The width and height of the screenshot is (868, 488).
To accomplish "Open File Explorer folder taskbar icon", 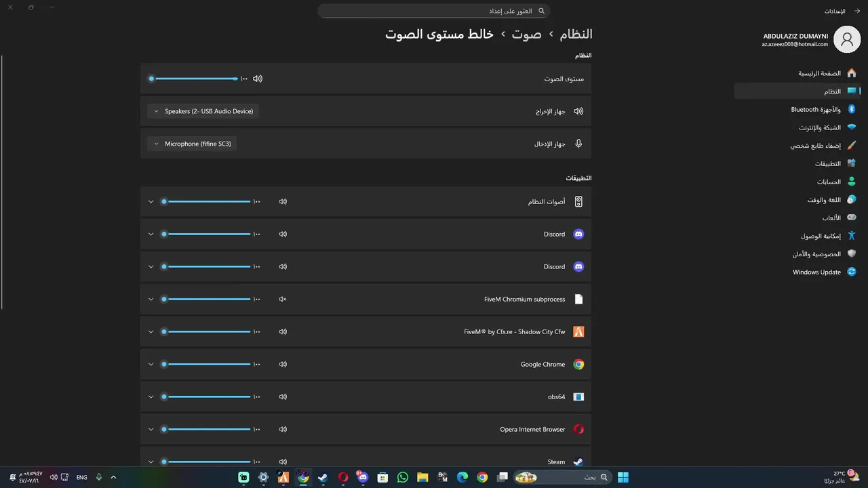I will click(422, 477).
